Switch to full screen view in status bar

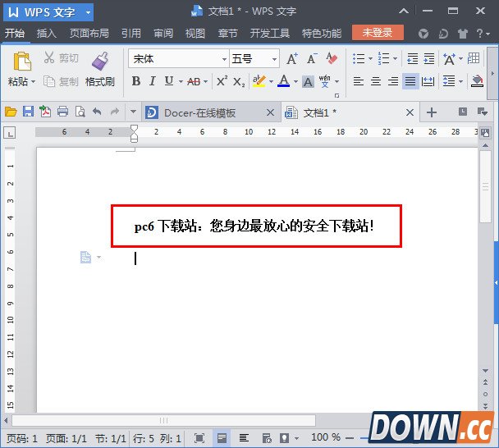[199, 438]
